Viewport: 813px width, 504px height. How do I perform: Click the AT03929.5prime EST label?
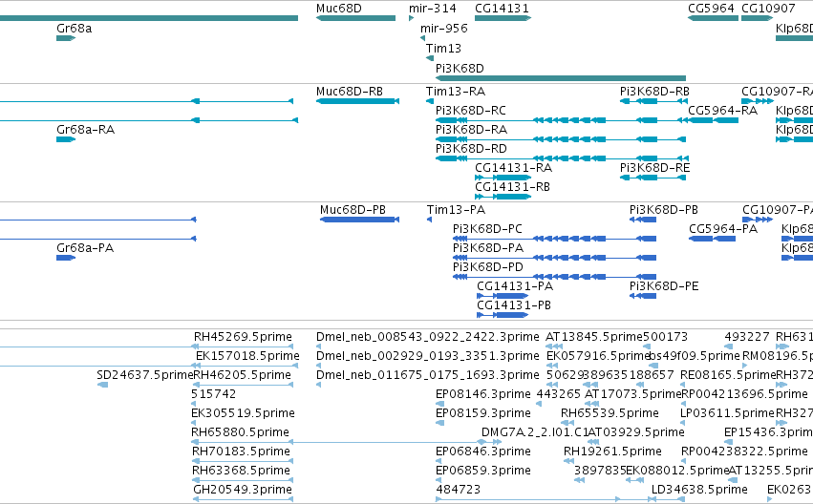point(636,432)
